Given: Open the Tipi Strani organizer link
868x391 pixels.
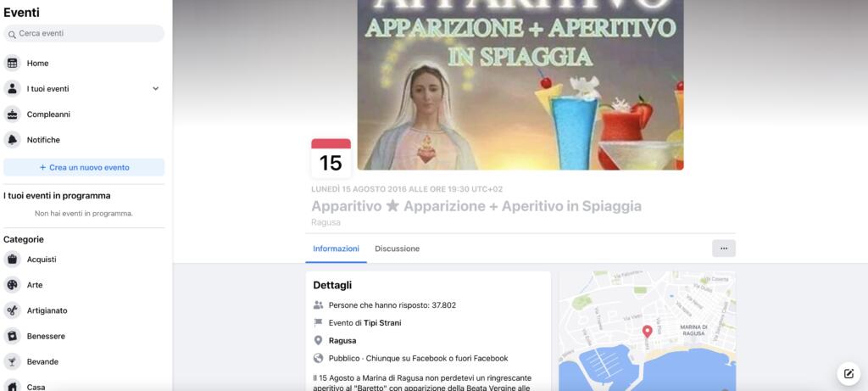Looking at the screenshot, I should click(x=382, y=322).
